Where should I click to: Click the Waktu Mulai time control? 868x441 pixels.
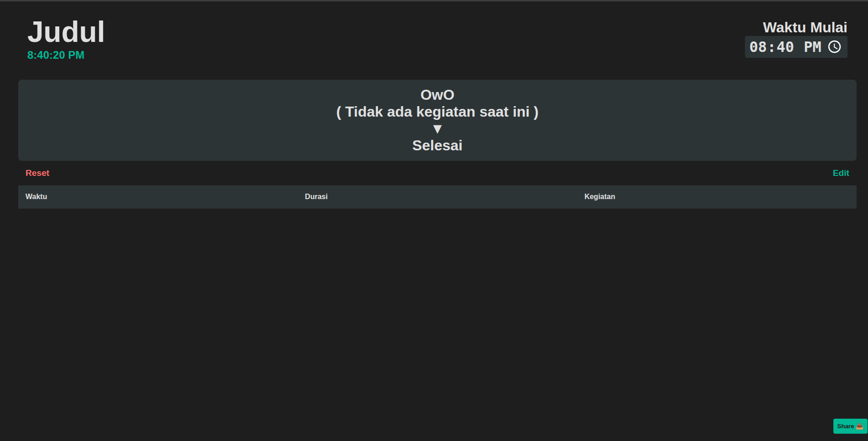click(796, 46)
